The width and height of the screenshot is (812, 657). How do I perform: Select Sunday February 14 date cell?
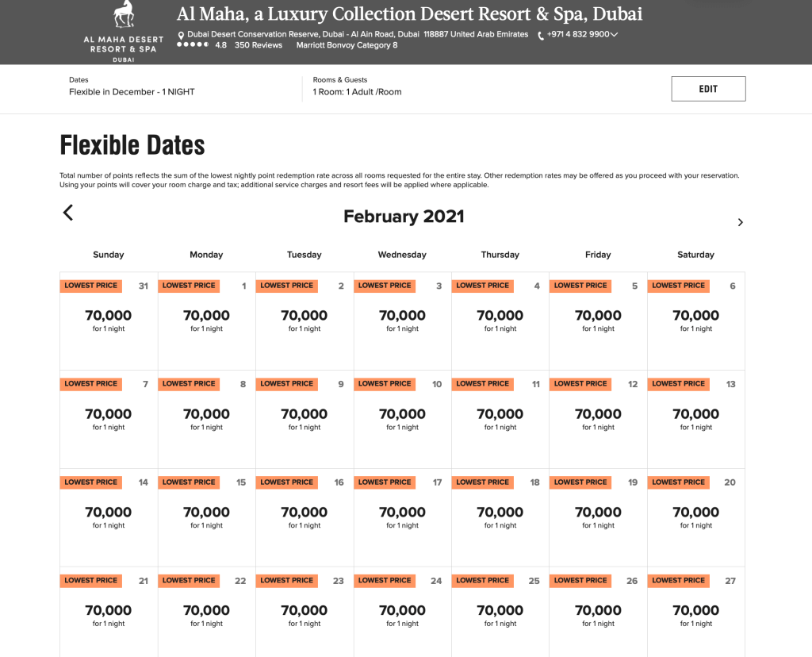(109, 517)
